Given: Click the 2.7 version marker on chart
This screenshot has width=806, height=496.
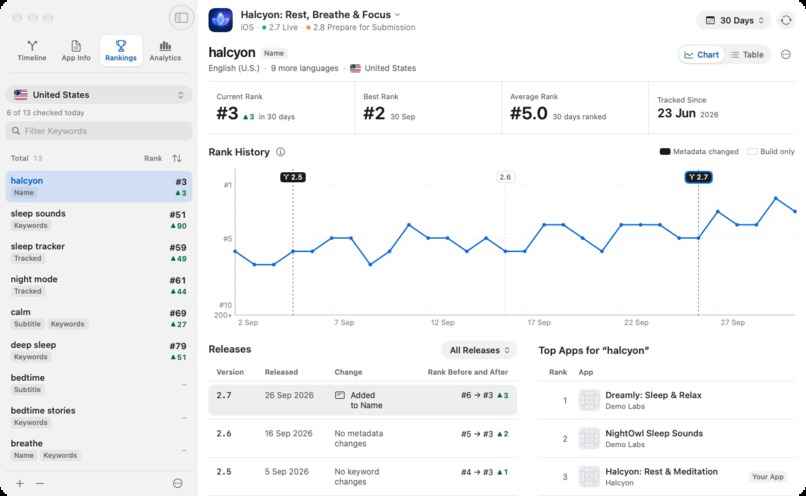Looking at the screenshot, I should pyautogui.click(x=698, y=177).
